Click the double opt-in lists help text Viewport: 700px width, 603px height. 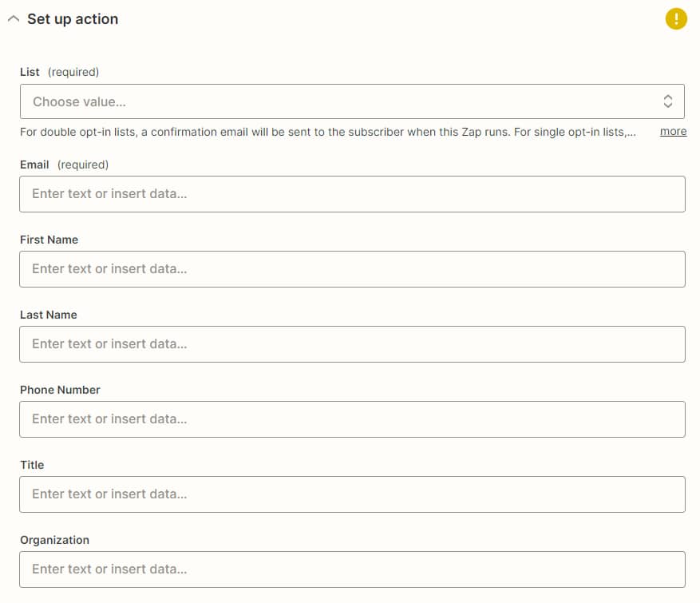coord(327,132)
